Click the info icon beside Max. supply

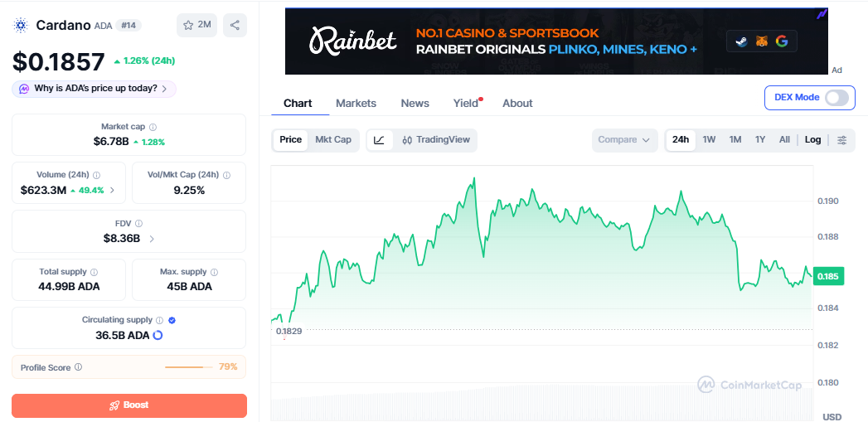214,272
